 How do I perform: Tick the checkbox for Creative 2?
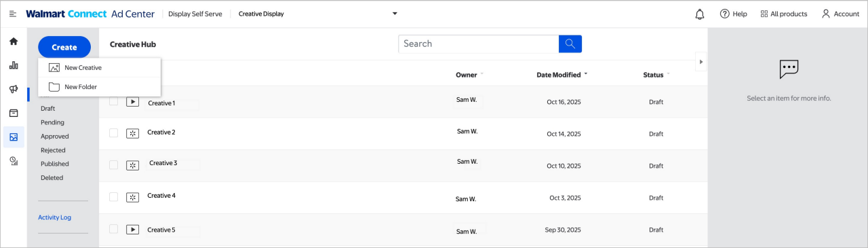click(x=114, y=132)
